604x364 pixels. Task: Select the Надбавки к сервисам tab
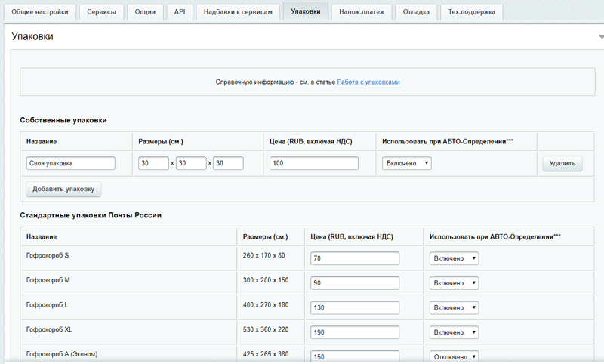point(238,12)
